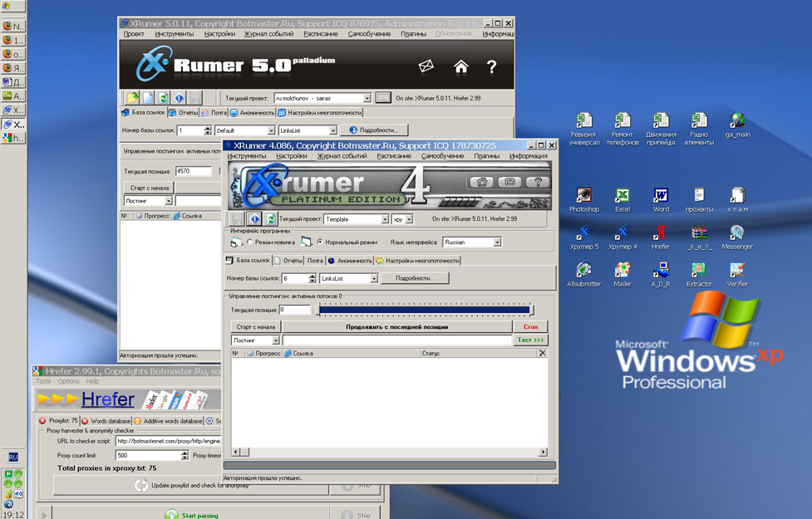Open the Messenger desktop icon
The width and height of the screenshot is (812, 519).
pos(737,237)
